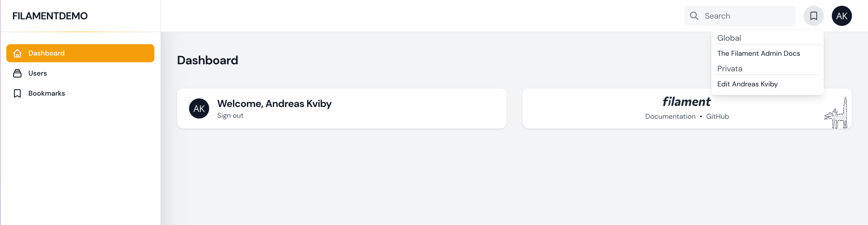Click the FILAMENTDEMO brand logo
Screen dimensions: 868x225
coord(50,16)
